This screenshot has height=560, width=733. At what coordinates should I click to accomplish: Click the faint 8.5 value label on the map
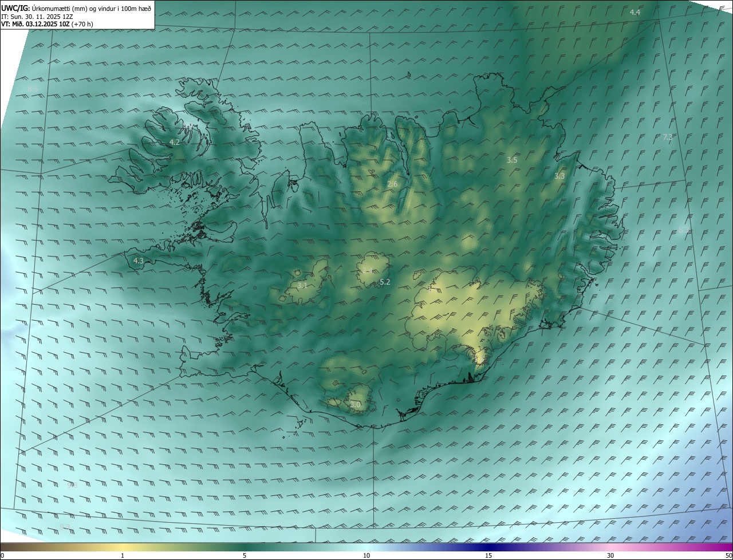33,88
